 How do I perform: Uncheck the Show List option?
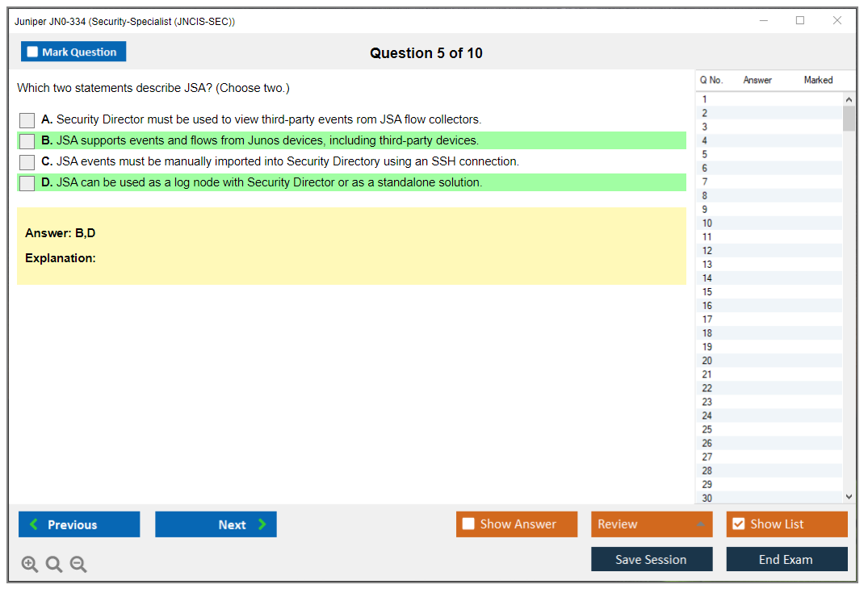click(x=738, y=524)
